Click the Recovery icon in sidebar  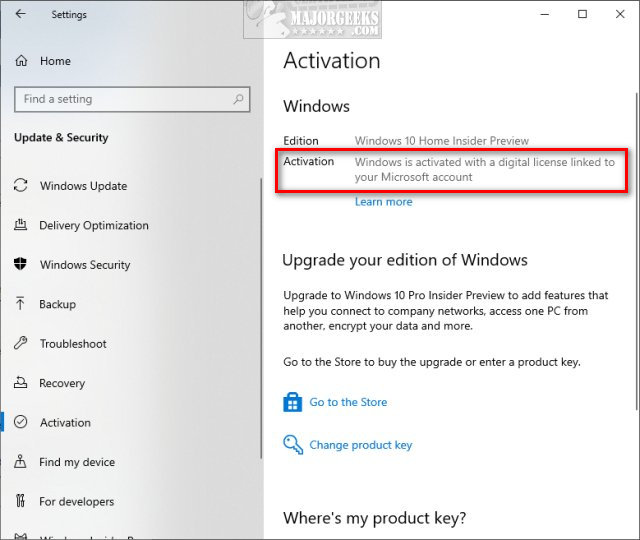tap(21, 383)
